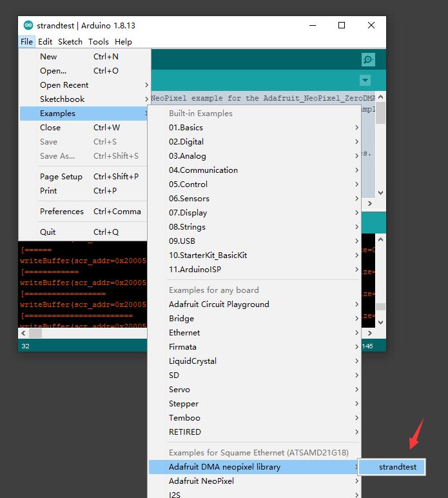Expand the Servo examples

coord(255,390)
